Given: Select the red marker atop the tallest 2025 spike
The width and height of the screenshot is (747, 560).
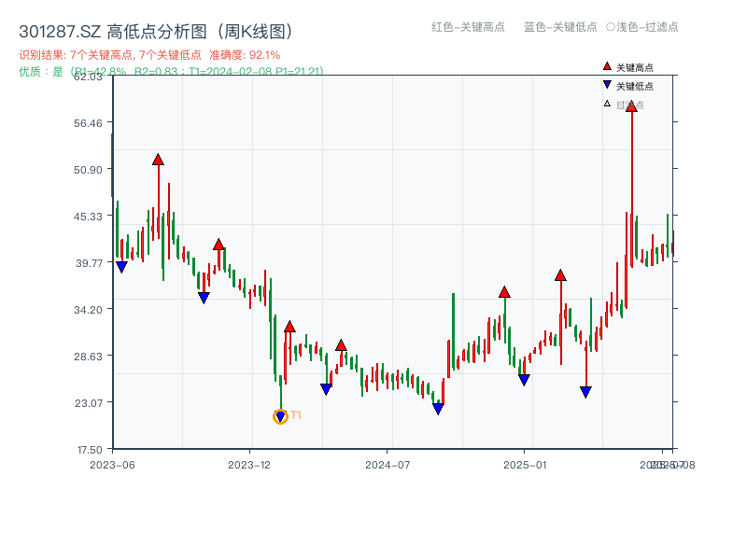Looking at the screenshot, I should coord(632,107).
